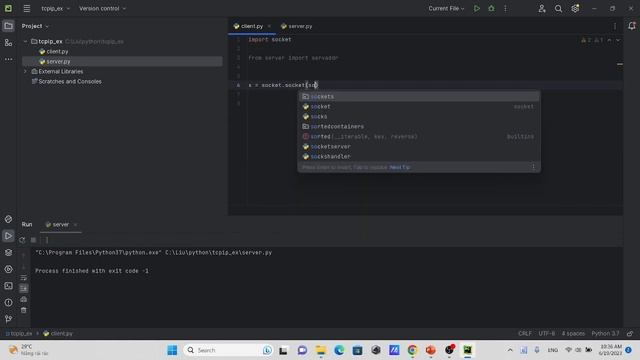The image size is (640, 360).
Task: Click the stop process square icon
Action: coord(33,240)
